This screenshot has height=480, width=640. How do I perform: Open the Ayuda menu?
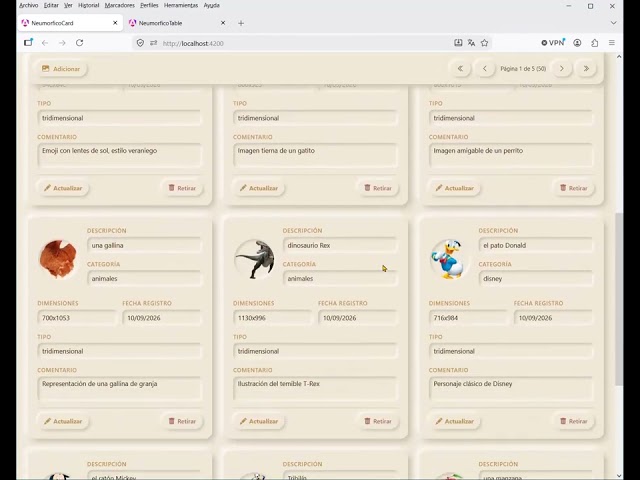point(211,5)
